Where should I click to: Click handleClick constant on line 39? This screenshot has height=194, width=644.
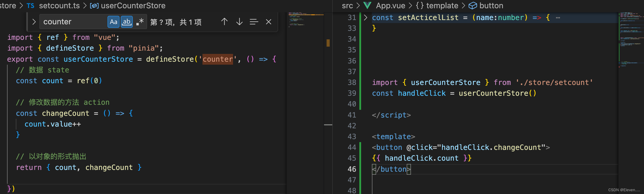[x=422, y=93]
